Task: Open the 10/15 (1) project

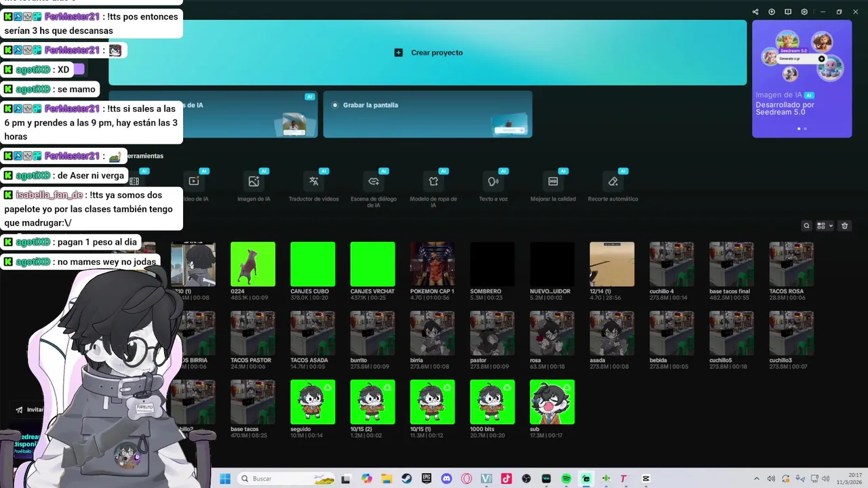Action: [x=433, y=402]
